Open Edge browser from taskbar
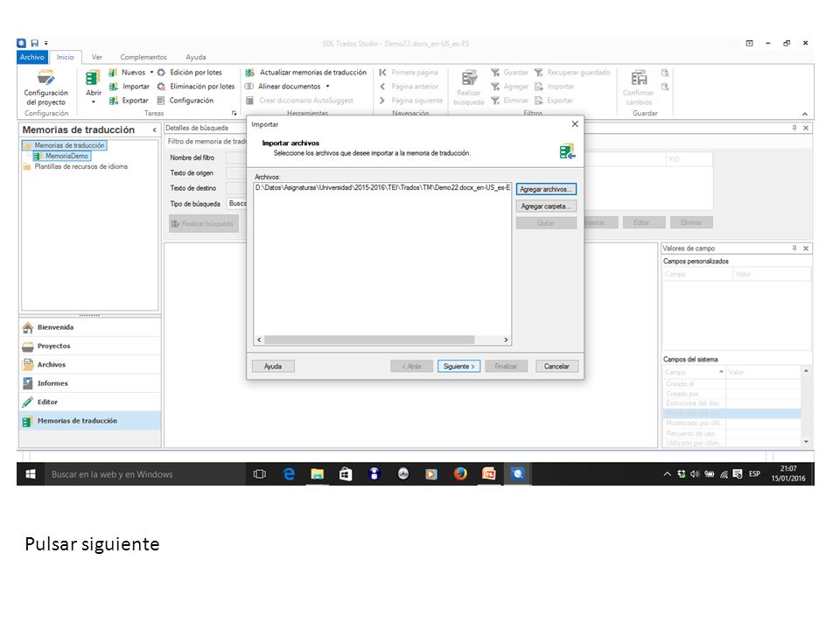Screen dimensions: 840x630 pyautogui.click(x=289, y=474)
